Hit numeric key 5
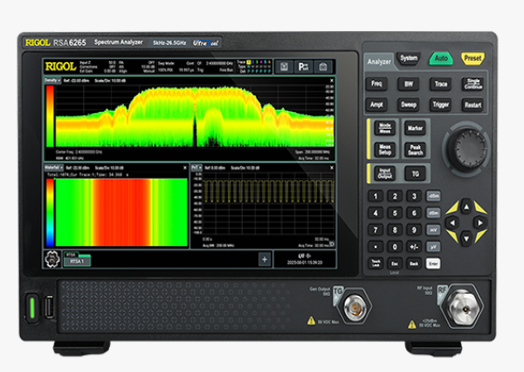 pos(395,213)
